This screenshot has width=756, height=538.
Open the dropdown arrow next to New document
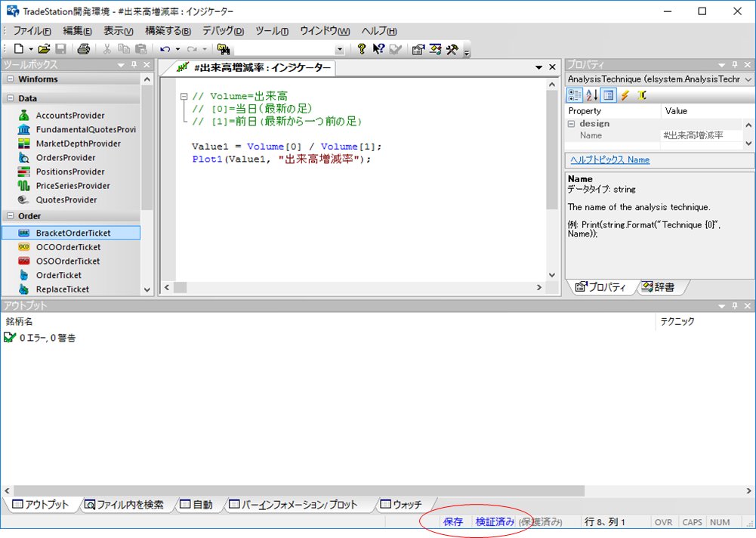click(31, 49)
